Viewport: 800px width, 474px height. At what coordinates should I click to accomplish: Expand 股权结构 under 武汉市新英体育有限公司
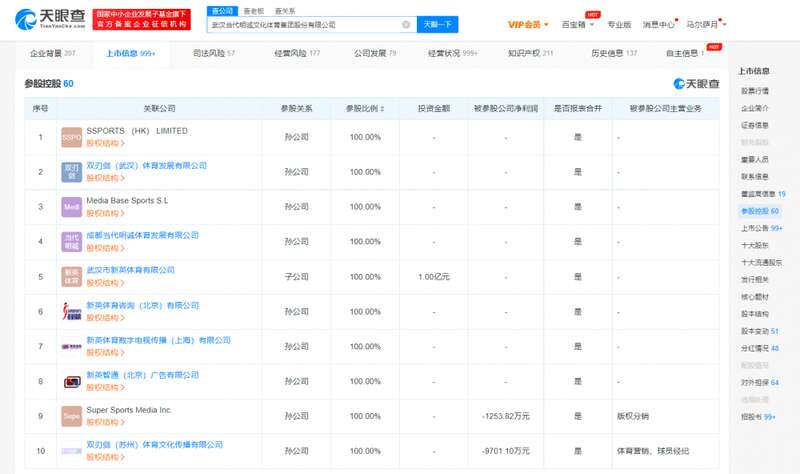105,283
